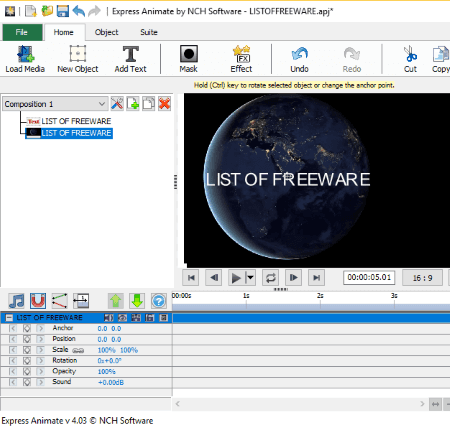The height and width of the screenshot is (428, 450).
Task: Delete composition with red X icon
Action: pos(164,104)
